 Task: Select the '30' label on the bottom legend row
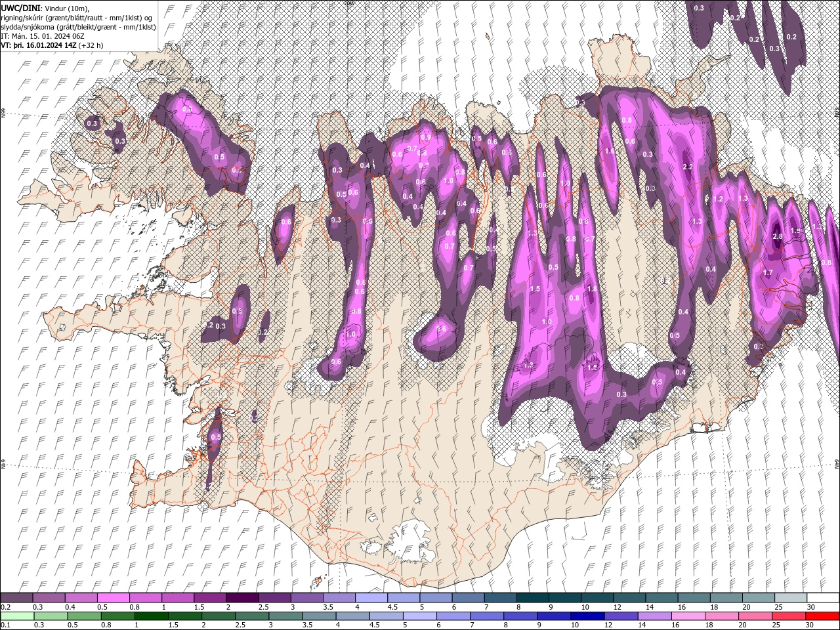(x=810, y=625)
